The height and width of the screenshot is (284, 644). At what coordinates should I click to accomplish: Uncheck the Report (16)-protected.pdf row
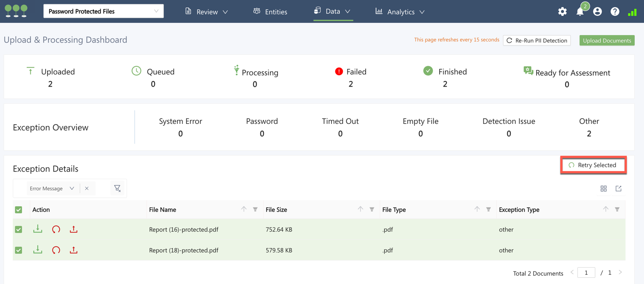click(18, 229)
